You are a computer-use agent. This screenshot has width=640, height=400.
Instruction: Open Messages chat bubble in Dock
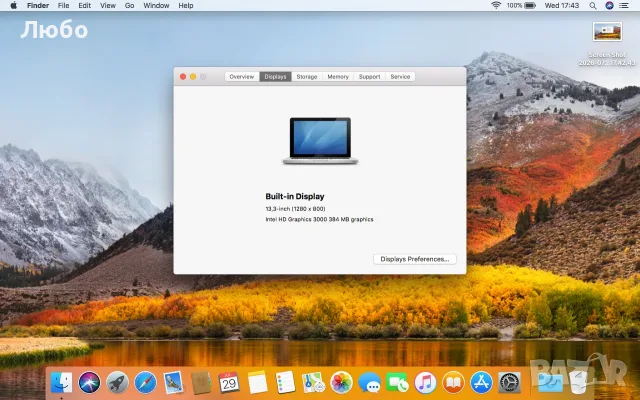click(369, 383)
